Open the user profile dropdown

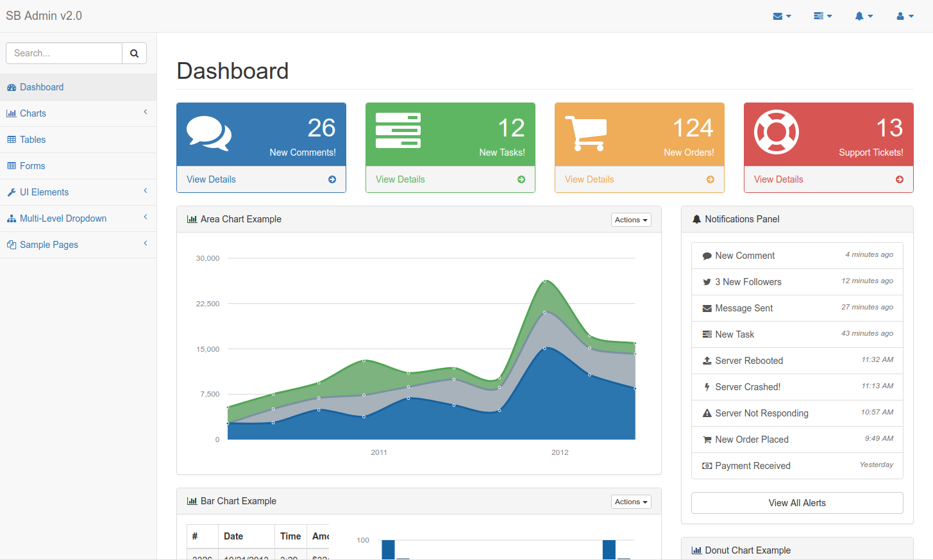click(905, 16)
